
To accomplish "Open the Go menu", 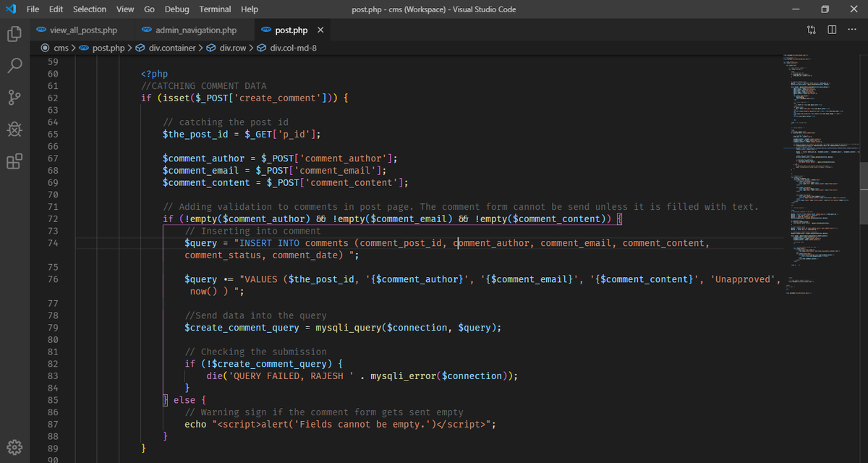I will tap(149, 9).
